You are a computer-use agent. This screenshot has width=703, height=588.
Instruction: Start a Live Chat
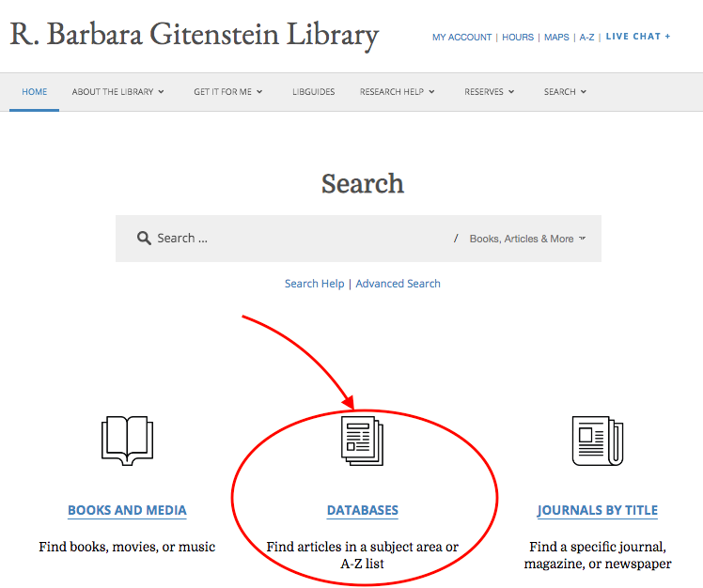point(638,37)
